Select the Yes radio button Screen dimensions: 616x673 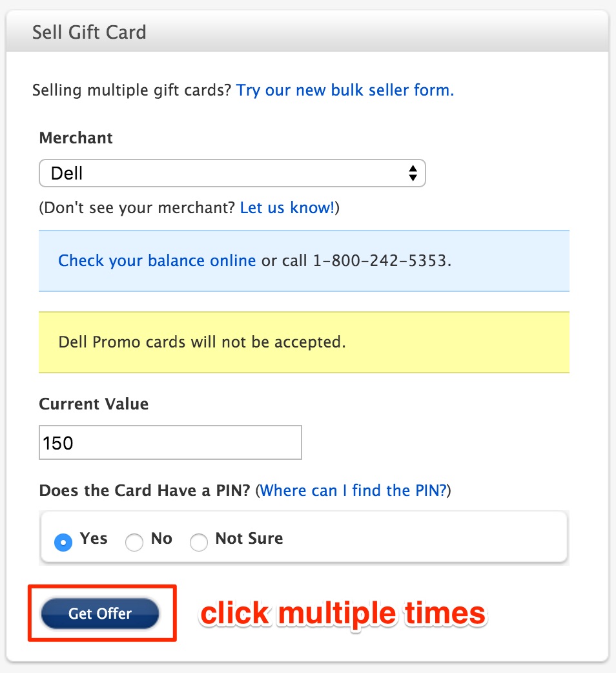pos(63,543)
